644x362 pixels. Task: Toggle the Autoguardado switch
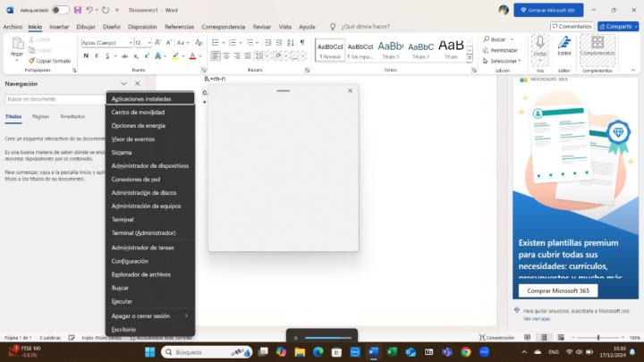click(60, 10)
